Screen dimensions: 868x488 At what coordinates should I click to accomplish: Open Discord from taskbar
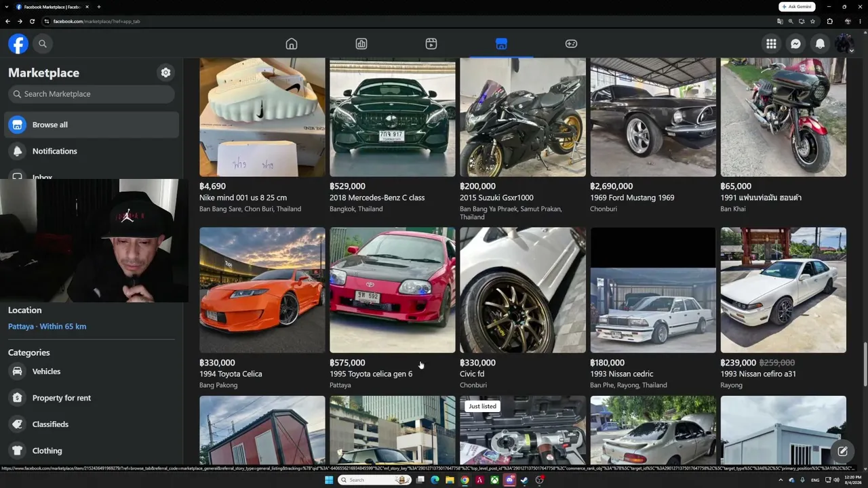(509, 480)
